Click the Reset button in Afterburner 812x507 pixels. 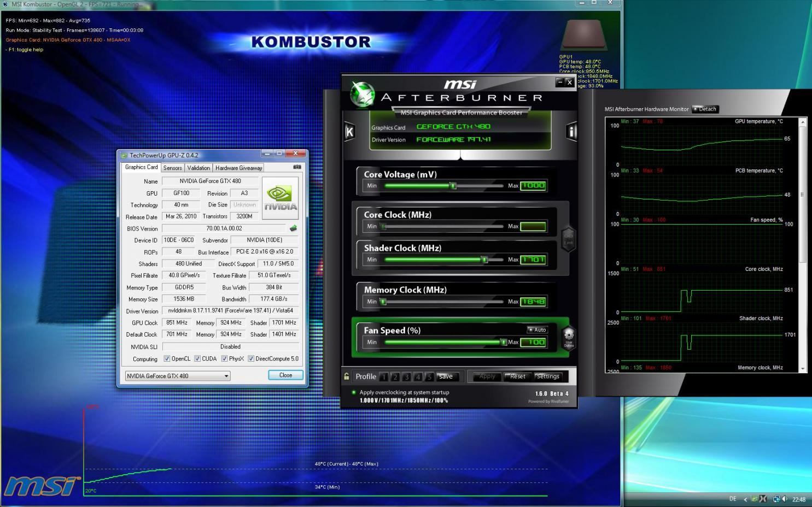(x=517, y=376)
